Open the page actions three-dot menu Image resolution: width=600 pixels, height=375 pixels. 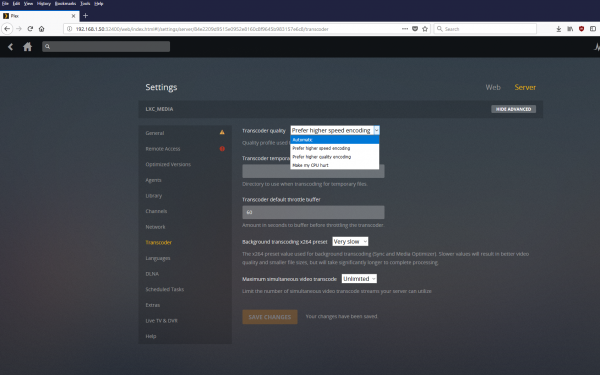[x=405, y=29]
